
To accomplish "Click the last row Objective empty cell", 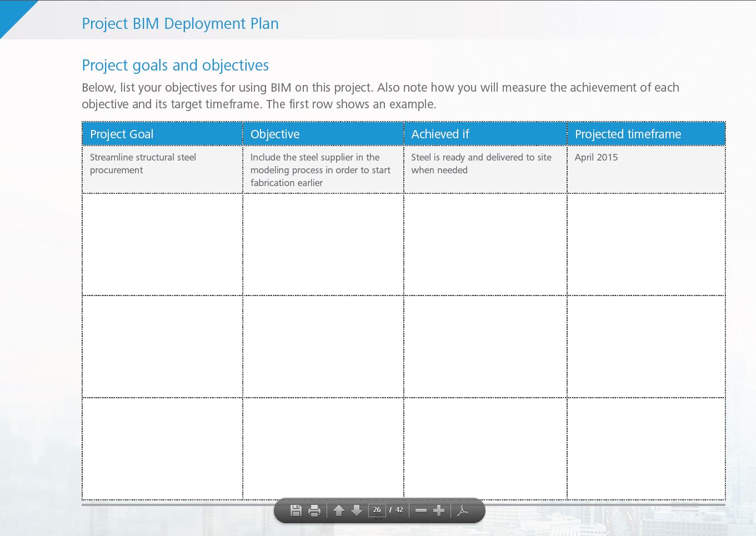I will (323, 448).
